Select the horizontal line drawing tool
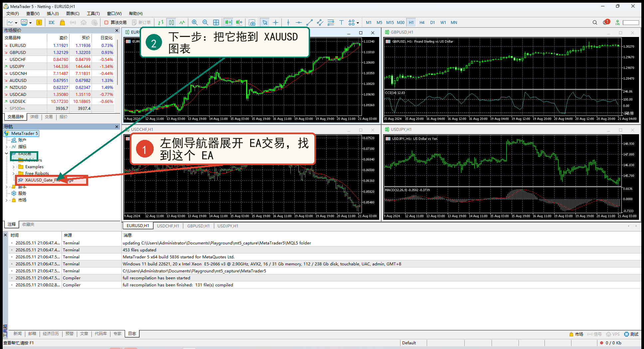644x349 pixels. click(299, 22)
